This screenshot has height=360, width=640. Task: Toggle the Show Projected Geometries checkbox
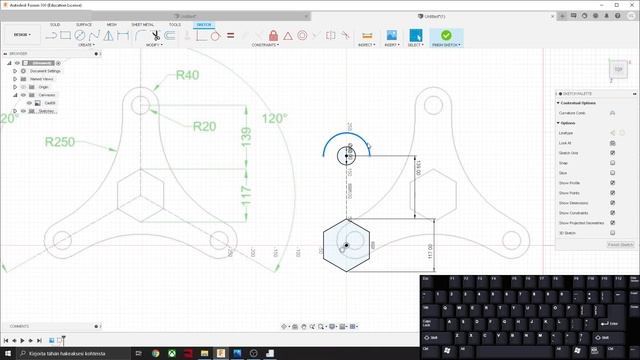pos(612,223)
